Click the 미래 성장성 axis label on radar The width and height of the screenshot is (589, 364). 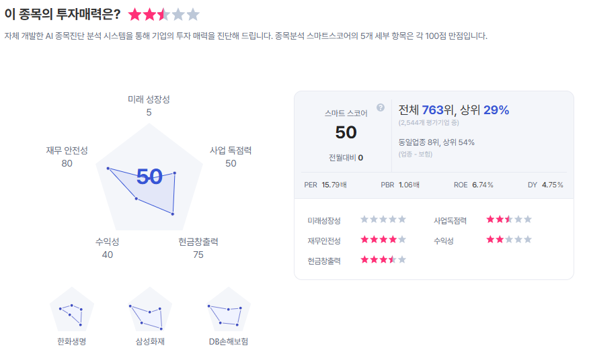pyautogui.click(x=149, y=99)
